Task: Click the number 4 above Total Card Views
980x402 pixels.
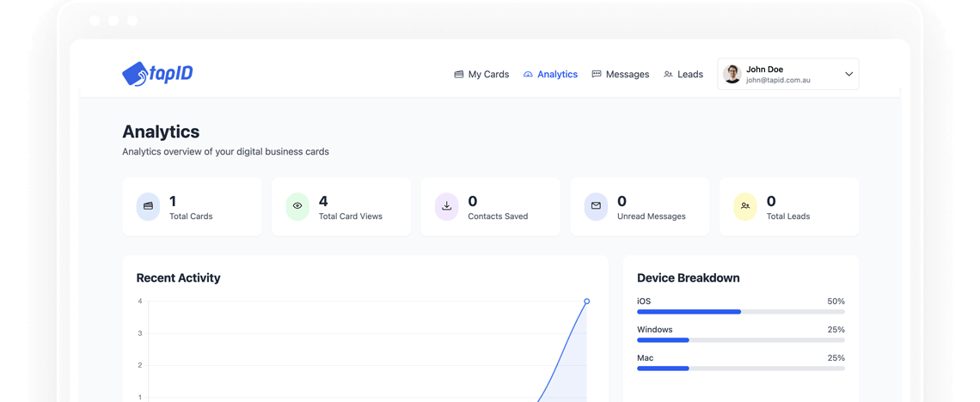Action: pos(323,201)
